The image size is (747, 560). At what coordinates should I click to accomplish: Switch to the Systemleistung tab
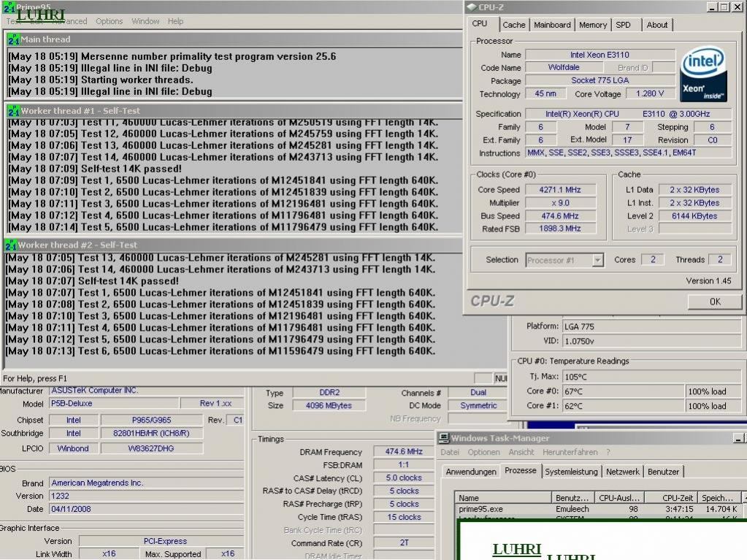coord(571,472)
